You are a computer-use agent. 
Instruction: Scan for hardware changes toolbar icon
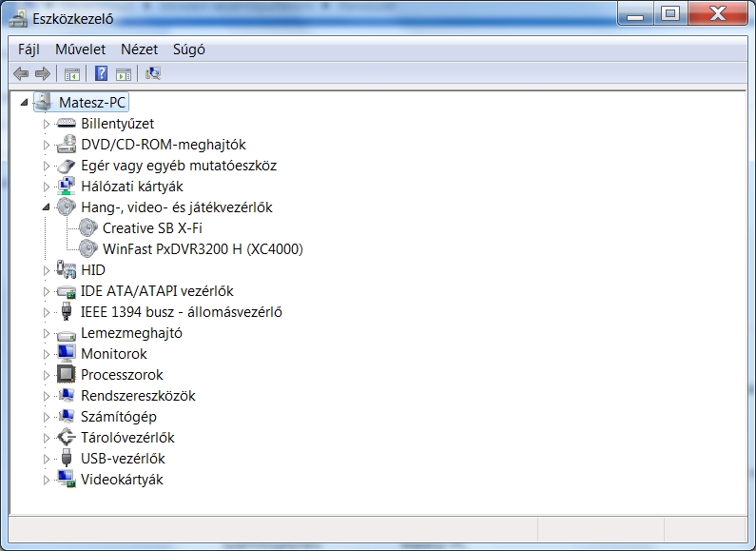pyautogui.click(x=153, y=73)
